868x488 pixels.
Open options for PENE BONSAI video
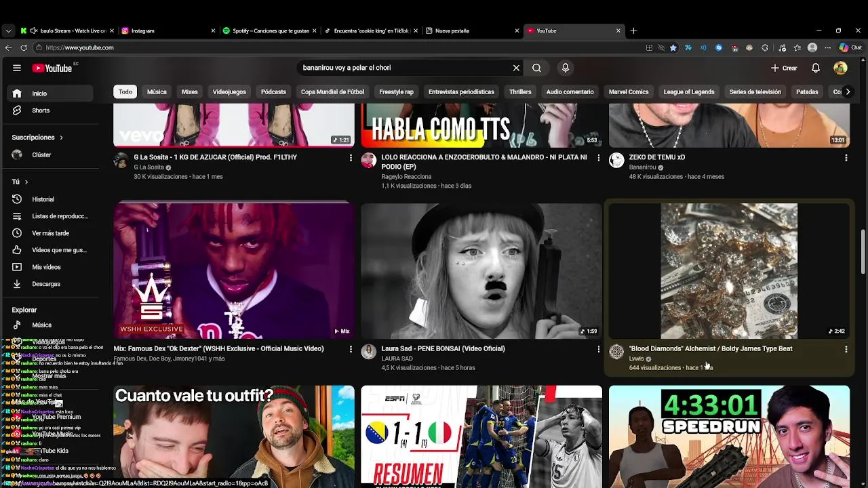(598, 349)
